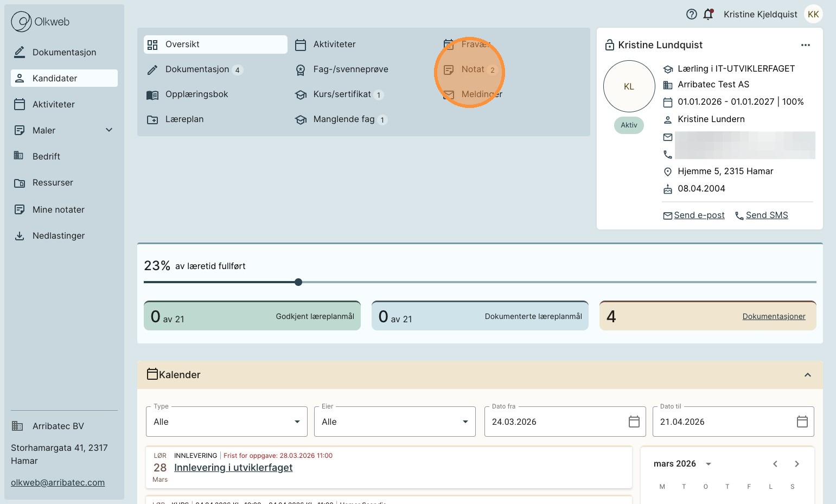Open the Notat tab
836x504 pixels.
pyautogui.click(x=473, y=69)
